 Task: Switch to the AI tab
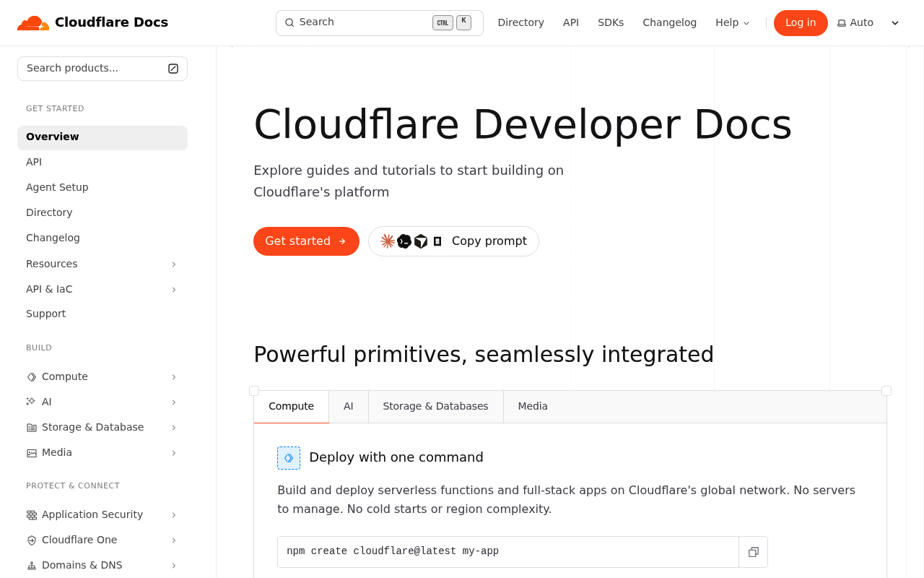tap(349, 407)
